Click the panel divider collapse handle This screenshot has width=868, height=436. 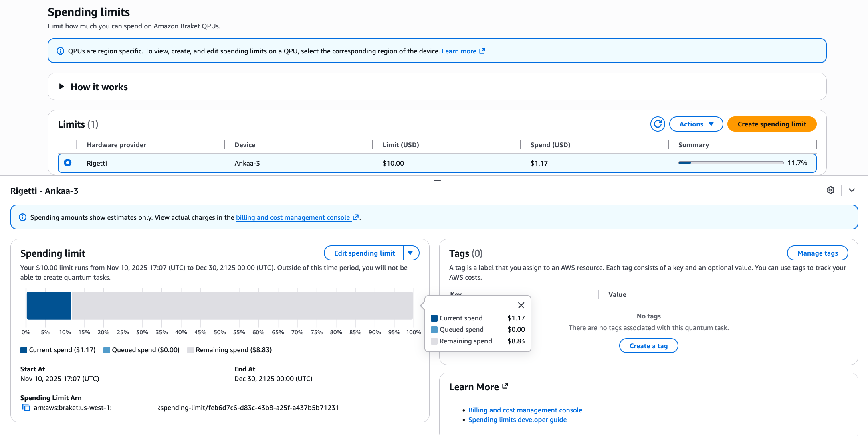click(x=437, y=180)
